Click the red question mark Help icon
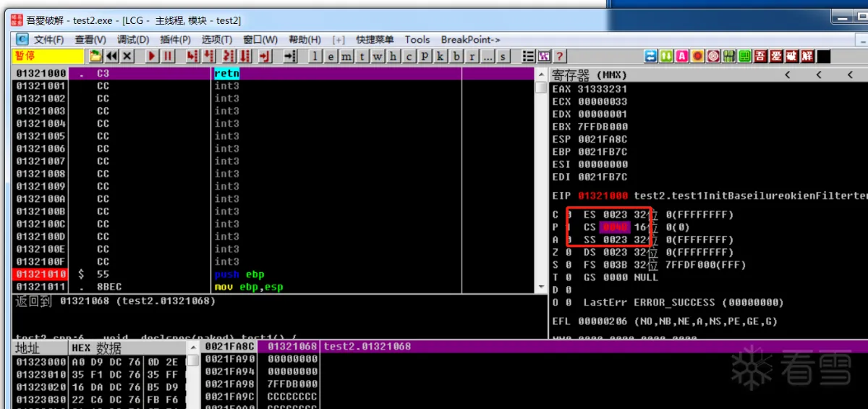This screenshot has width=868, height=409. pyautogui.click(x=558, y=56)
